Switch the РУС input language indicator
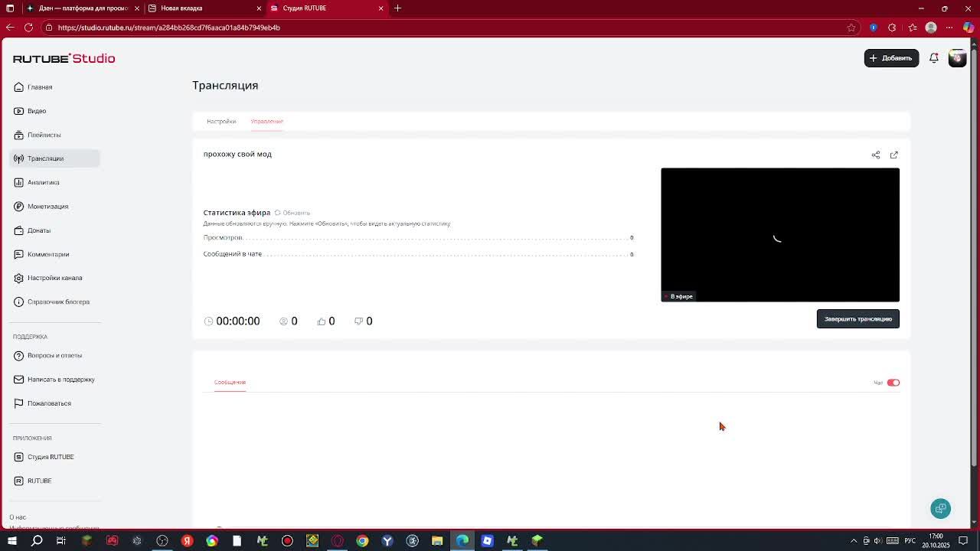 coord(910,541)
